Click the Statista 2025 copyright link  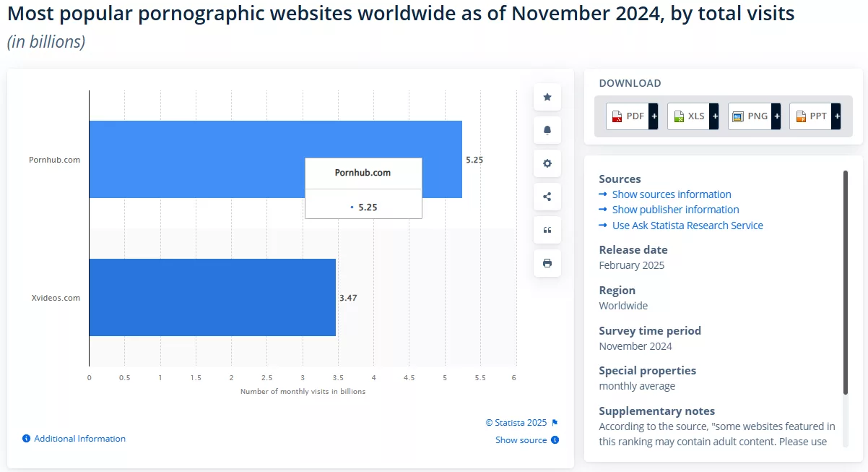coord(516,423)
